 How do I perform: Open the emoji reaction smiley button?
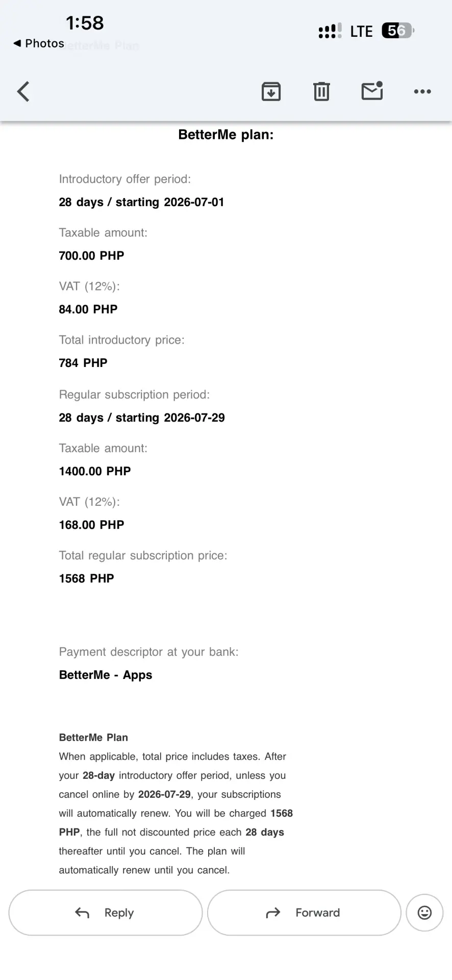(x=424, y=913)
